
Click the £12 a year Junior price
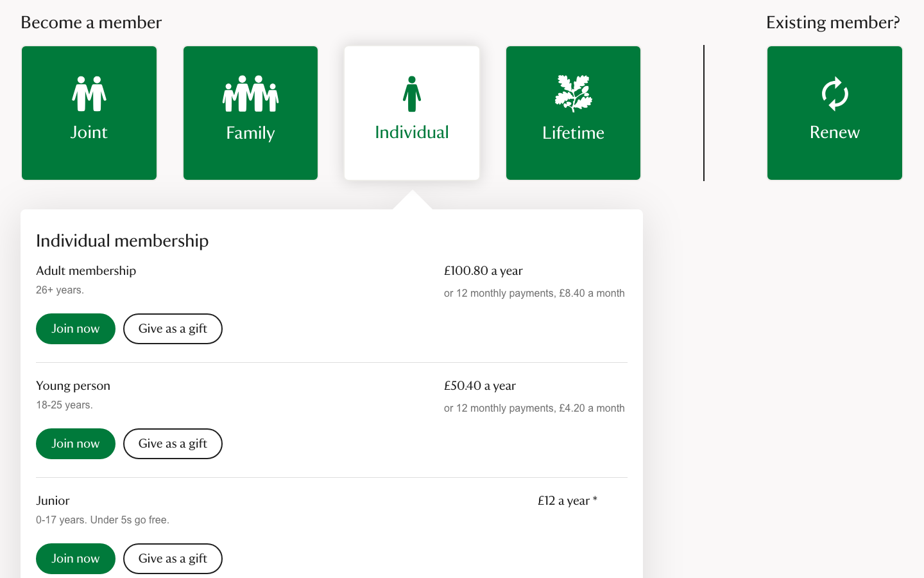(567, 501)
